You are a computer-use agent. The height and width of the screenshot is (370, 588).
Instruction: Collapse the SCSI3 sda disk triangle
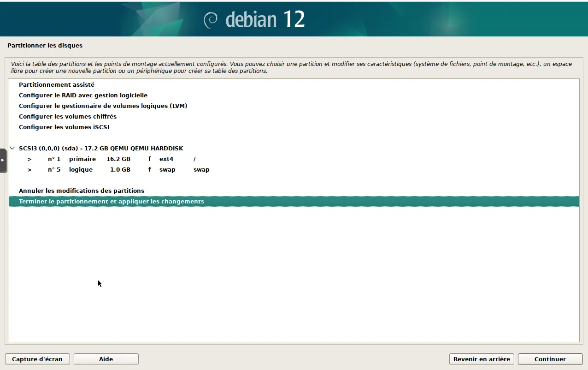point(12,149)
